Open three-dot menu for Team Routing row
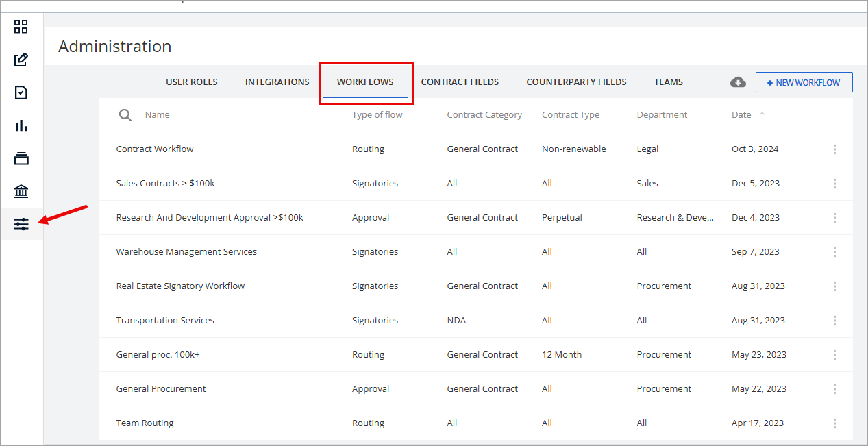Image resolution: width=868 pixels, height=446 pixels. pyautogui.click(x=834, y=423)
